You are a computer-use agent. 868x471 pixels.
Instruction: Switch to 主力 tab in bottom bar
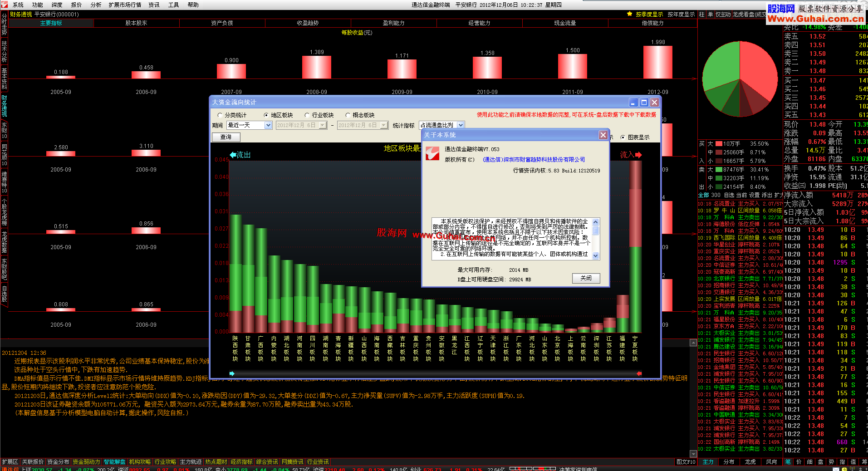coord(708,462)
